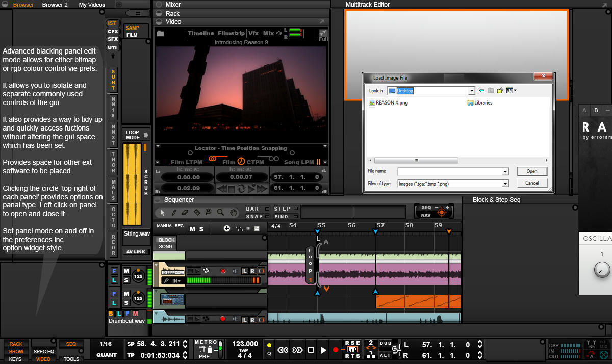Open the Timeline tab in Video panel

point(200,33)
